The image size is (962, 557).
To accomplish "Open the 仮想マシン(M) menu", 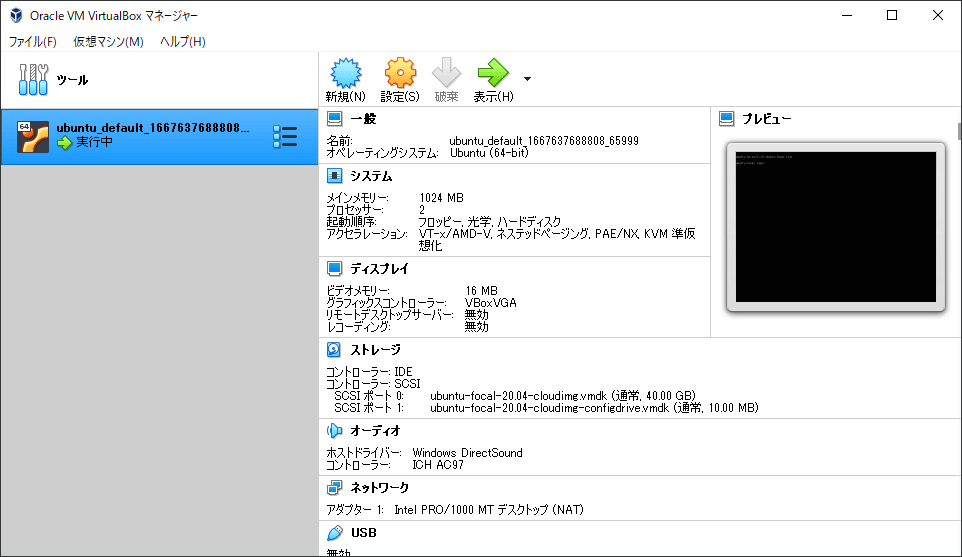I will [x=108, y=42].
